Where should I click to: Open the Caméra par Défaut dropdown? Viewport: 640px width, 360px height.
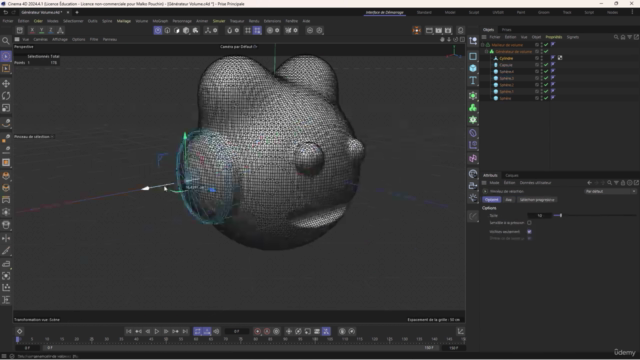239,47
